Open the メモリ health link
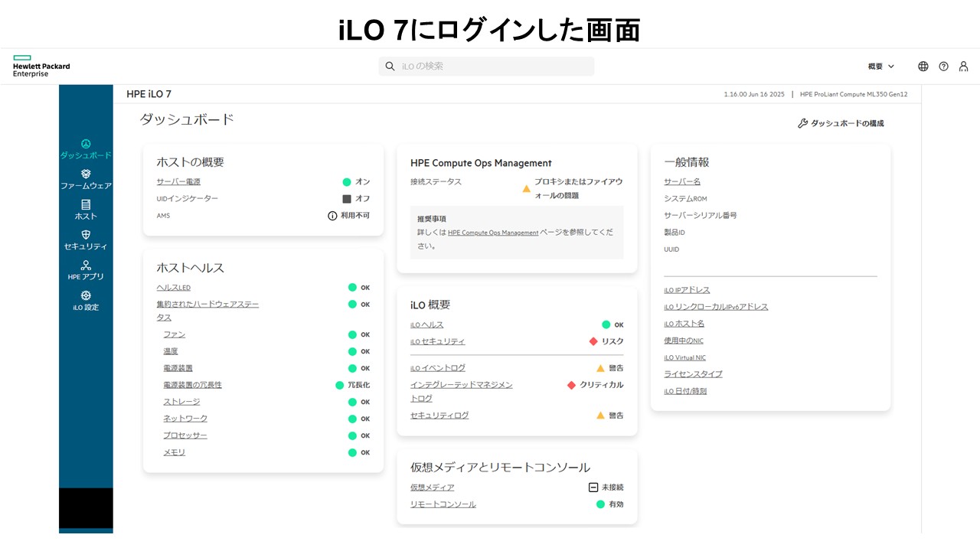This screenshot has height=551, width=980. 175,452
